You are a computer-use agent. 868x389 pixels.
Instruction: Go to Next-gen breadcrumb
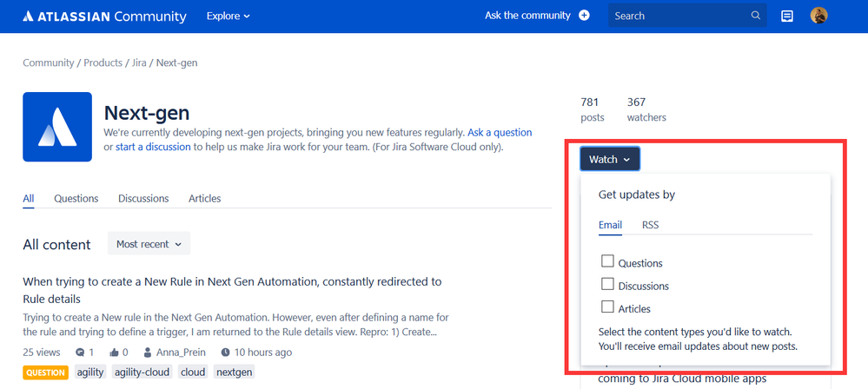tap(176, 63)
